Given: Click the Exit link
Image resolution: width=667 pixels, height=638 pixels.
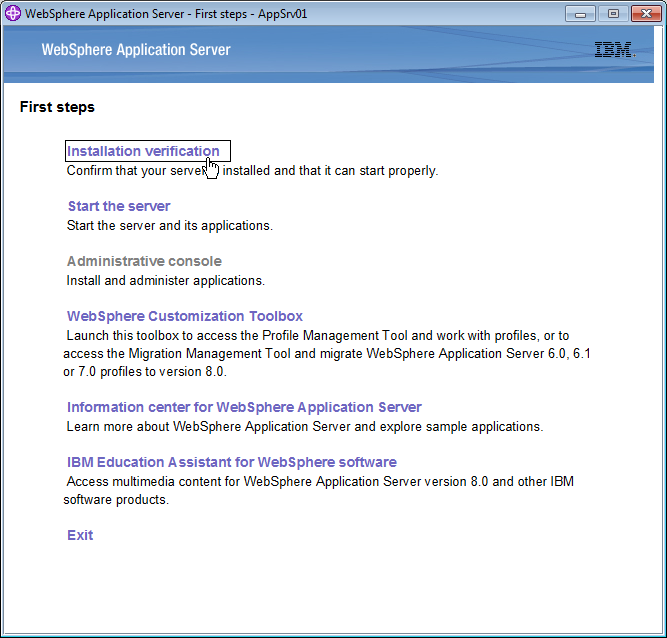Looking at the screenshot, I should 80,535.
